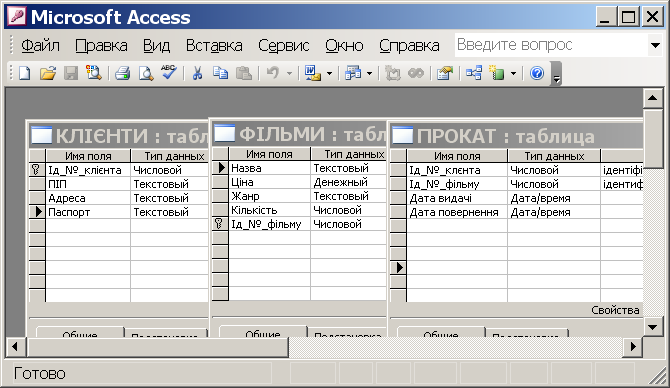Click the New Object icon
Image resolution: width=670 pixels, height=388 pixels.
(497, 73)
